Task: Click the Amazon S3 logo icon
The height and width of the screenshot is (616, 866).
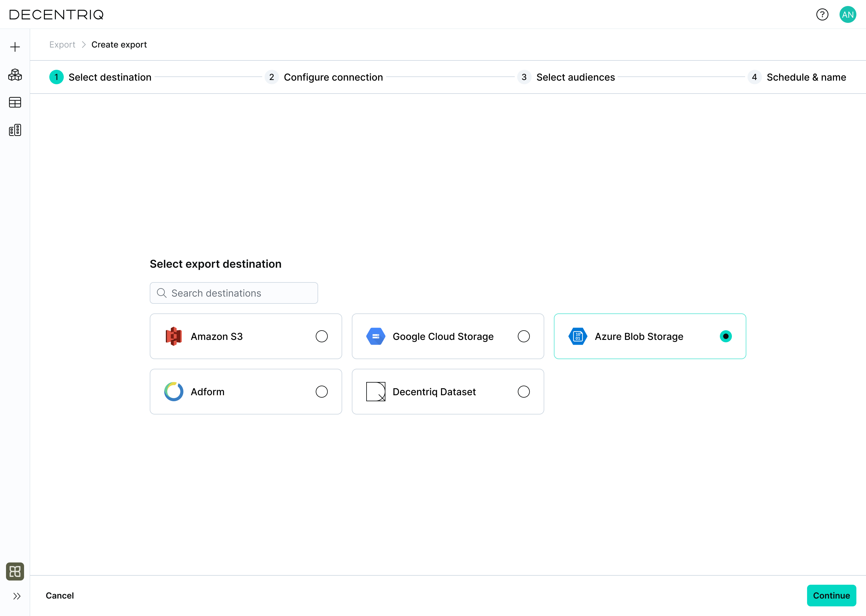Action: [174, 337]
